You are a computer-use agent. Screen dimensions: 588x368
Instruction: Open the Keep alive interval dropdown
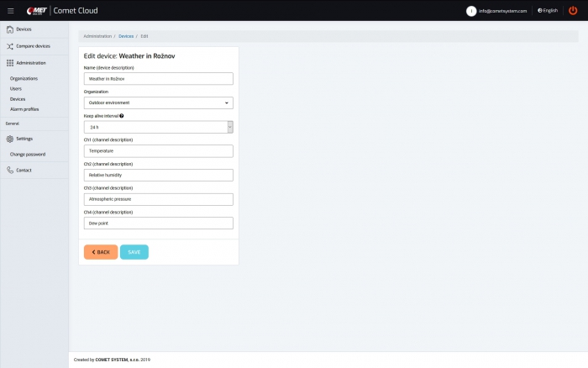click(158, 127)
